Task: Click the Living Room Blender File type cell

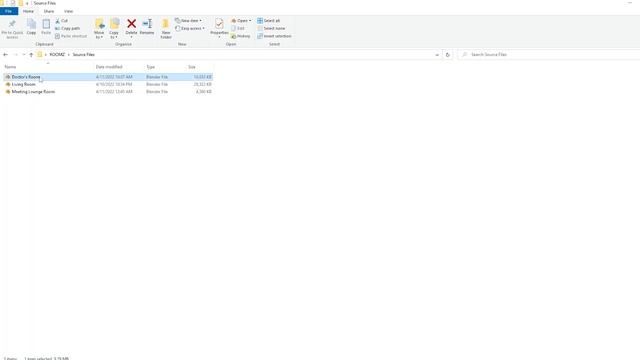Action: pos(157,84)
